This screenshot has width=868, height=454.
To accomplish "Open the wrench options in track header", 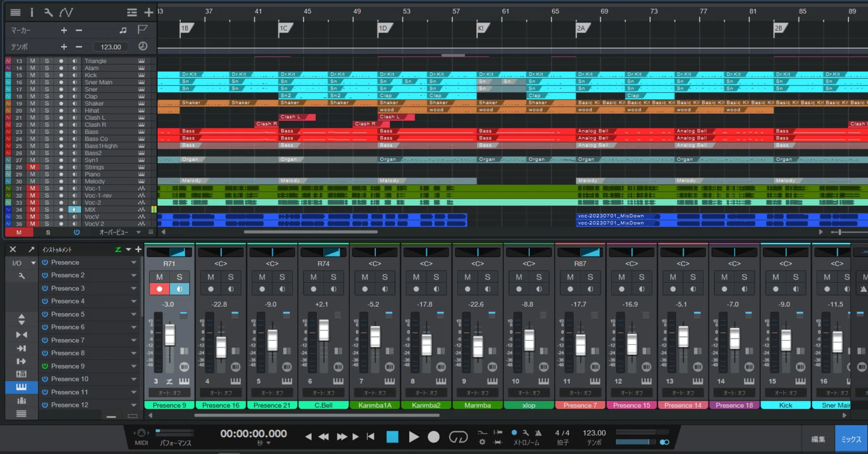I will tap(48, 12).
